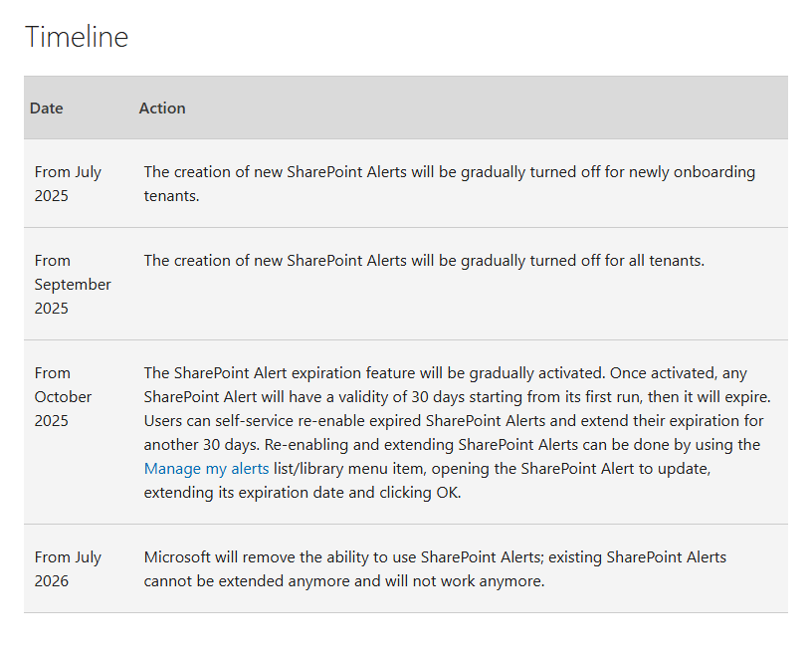
Task: Click 'another 30 days. Re-enabling' line
Action: (452, 445)
